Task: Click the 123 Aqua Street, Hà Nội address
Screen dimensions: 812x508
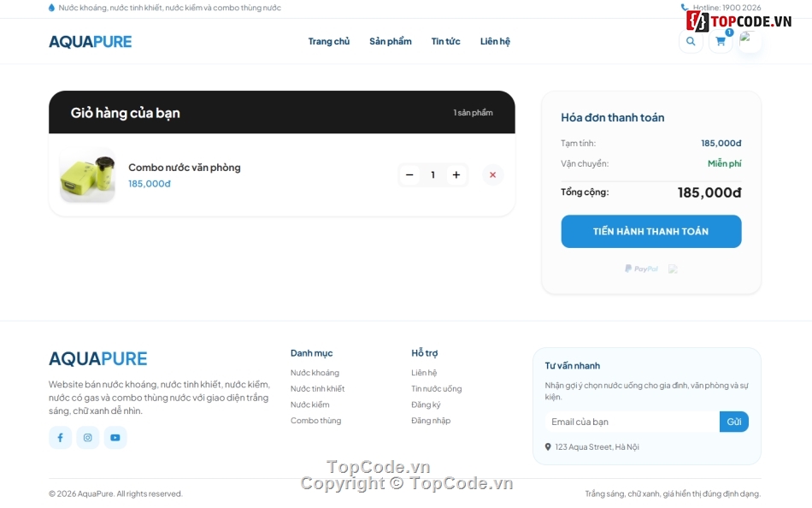Action: click(597, 446)
